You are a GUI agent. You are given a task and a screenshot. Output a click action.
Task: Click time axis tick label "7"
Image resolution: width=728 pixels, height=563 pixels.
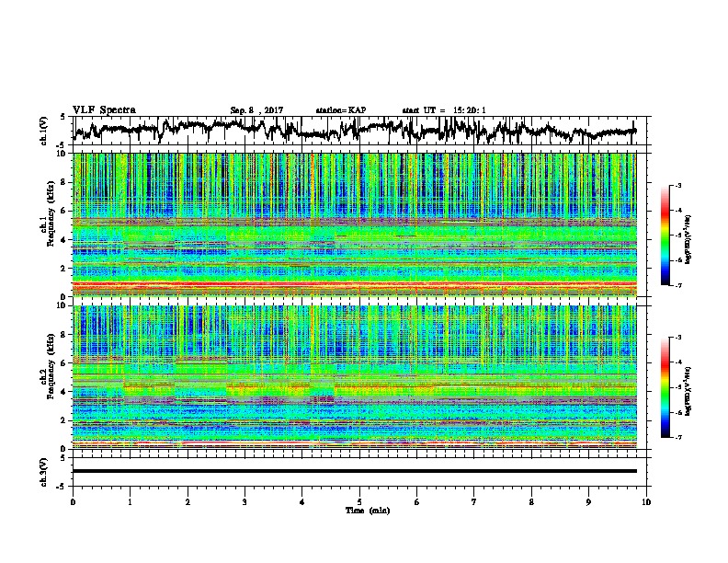click(x=474, y=502)
